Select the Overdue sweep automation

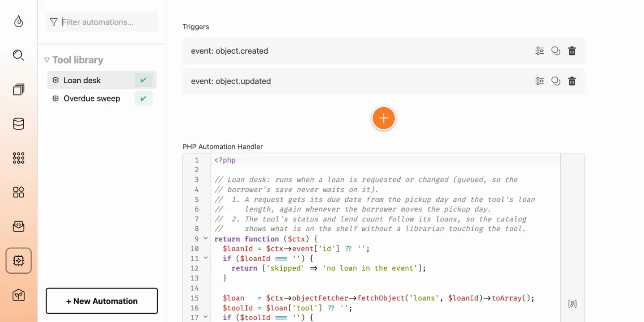[102, 98]
